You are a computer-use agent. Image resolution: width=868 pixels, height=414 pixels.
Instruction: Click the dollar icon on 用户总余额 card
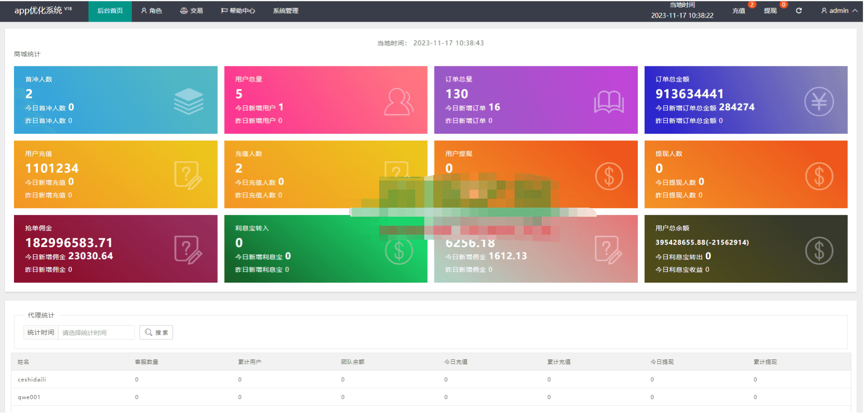(818, 251)
